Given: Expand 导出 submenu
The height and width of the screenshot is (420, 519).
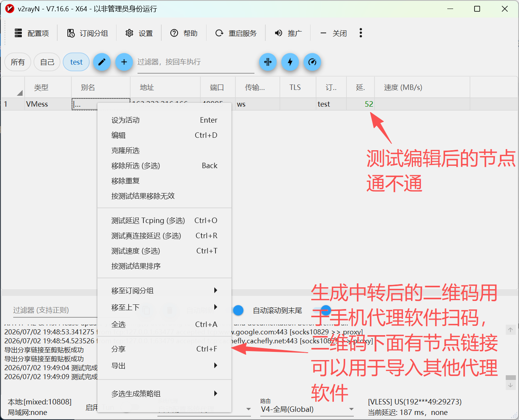Looking at the screenshot, I should coord(164,366).
